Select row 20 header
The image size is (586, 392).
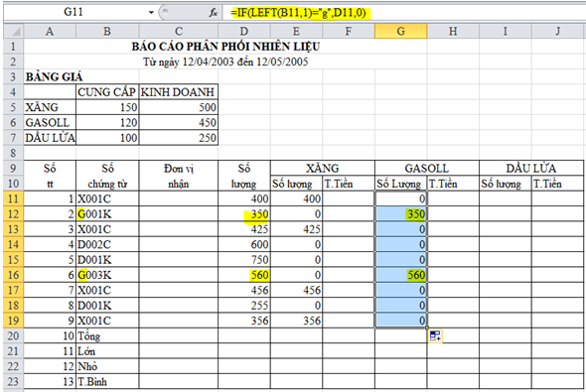14,336
